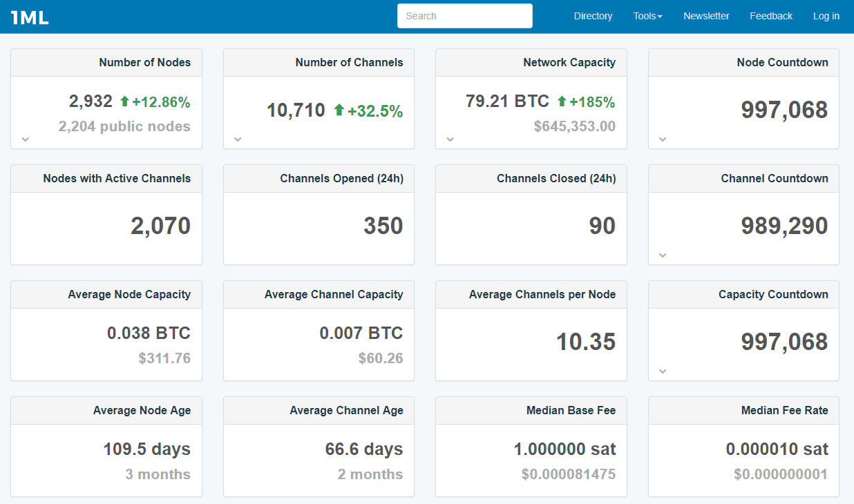Click the 1ML logo
The width and height of the screenshot is (854, 504).
(x=30, y=17)
